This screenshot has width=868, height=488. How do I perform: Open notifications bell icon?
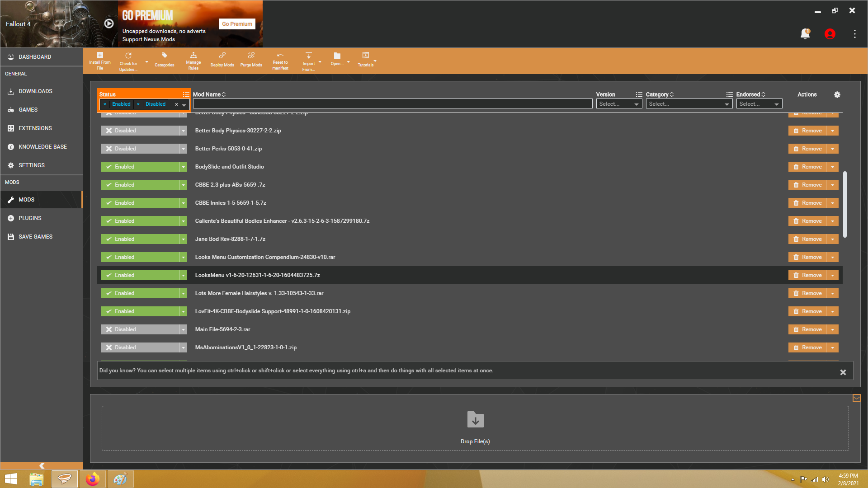805,34
